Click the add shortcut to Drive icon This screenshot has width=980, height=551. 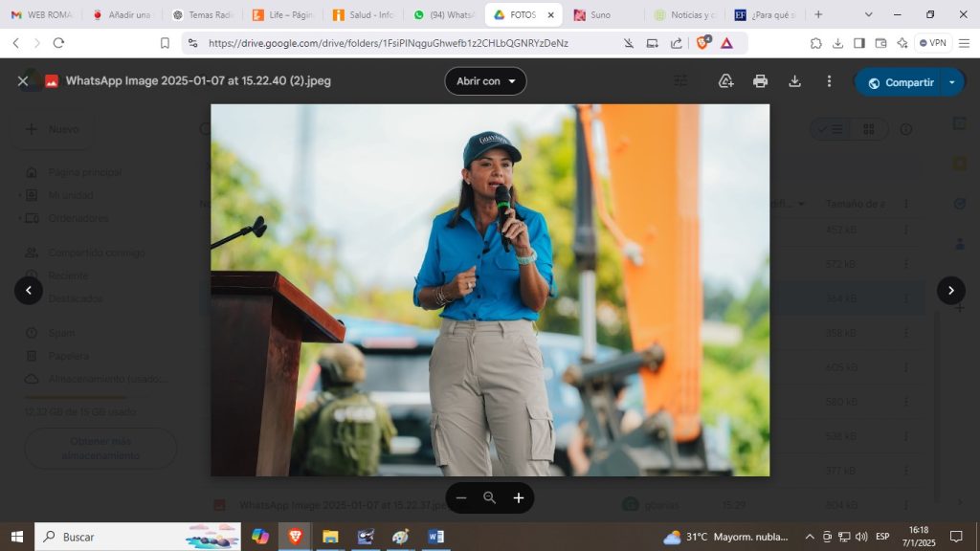click(x=725, y=81)
